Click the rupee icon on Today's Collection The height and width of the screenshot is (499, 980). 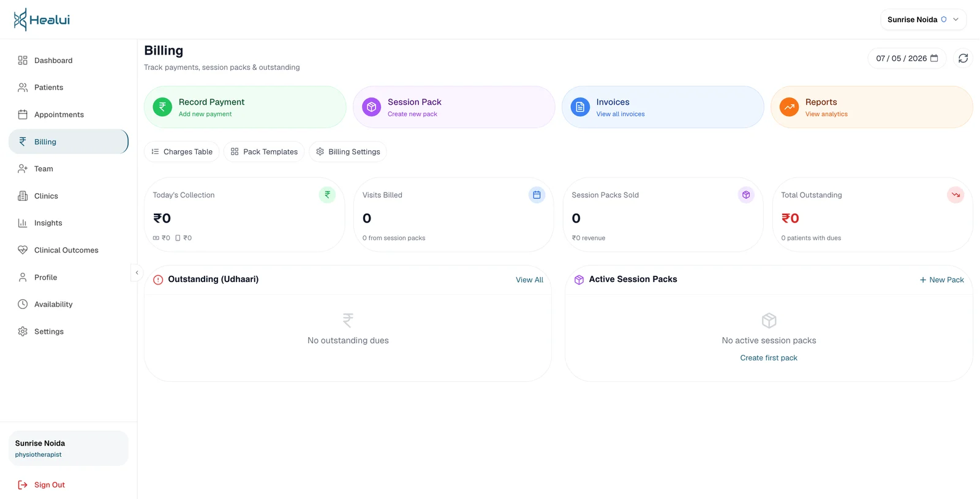pyautogui.click(x=327, y=195)
